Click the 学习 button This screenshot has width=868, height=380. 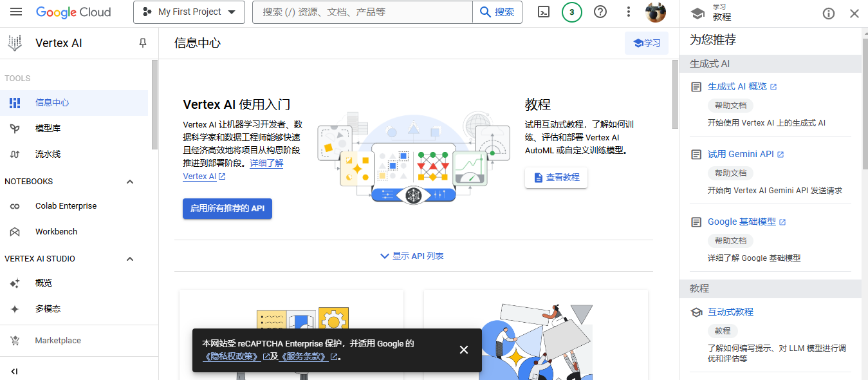647,43
